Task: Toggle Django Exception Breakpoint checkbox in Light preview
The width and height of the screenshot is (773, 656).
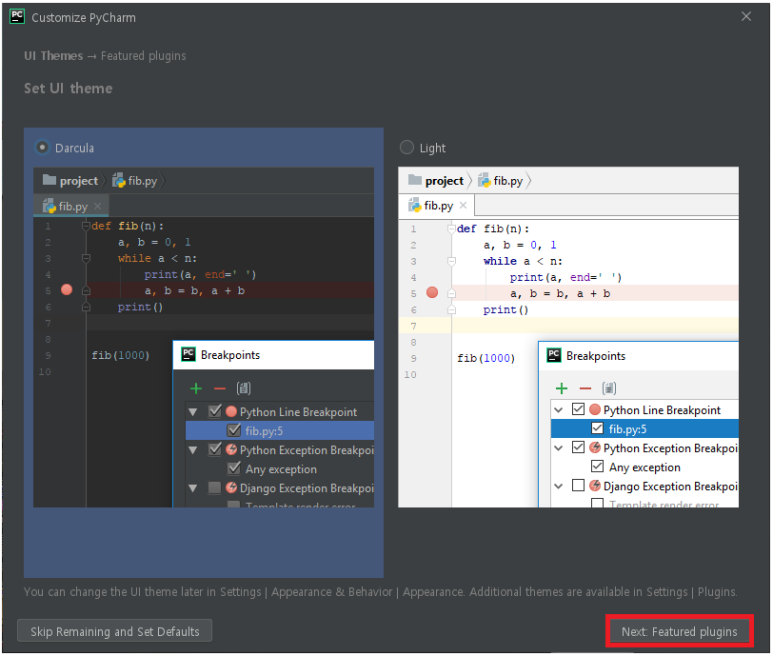Action: pos(578,485)
